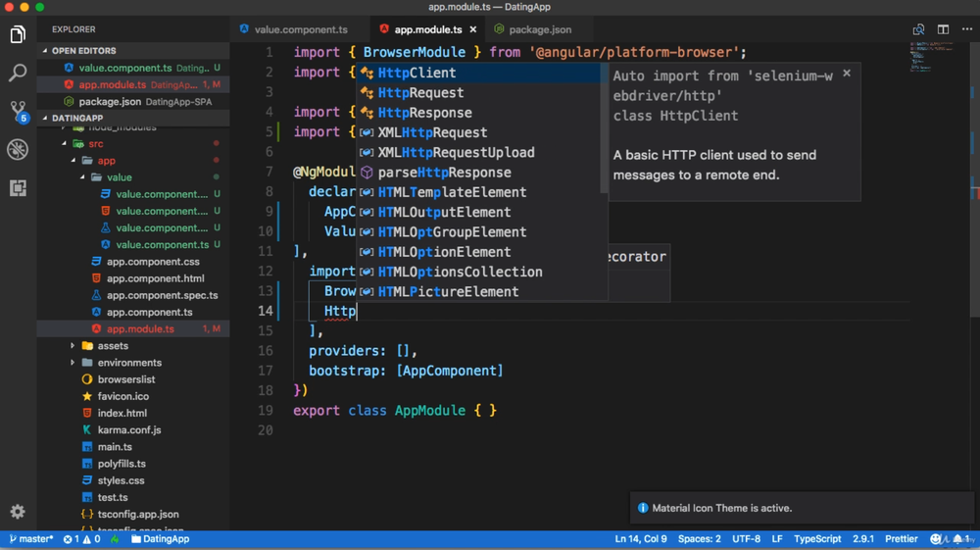The image size is (980, 550).
Task: Open polyfills.ts file
Action: coord(133,464)
